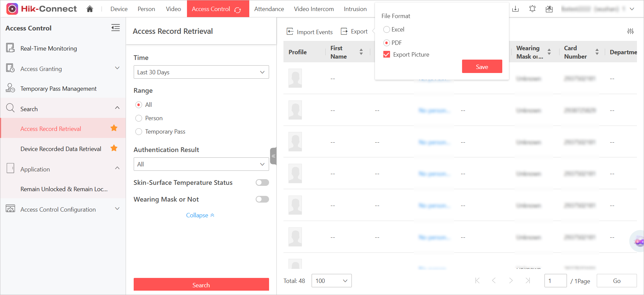Switch to the Attendance tab

coord(269,9)
